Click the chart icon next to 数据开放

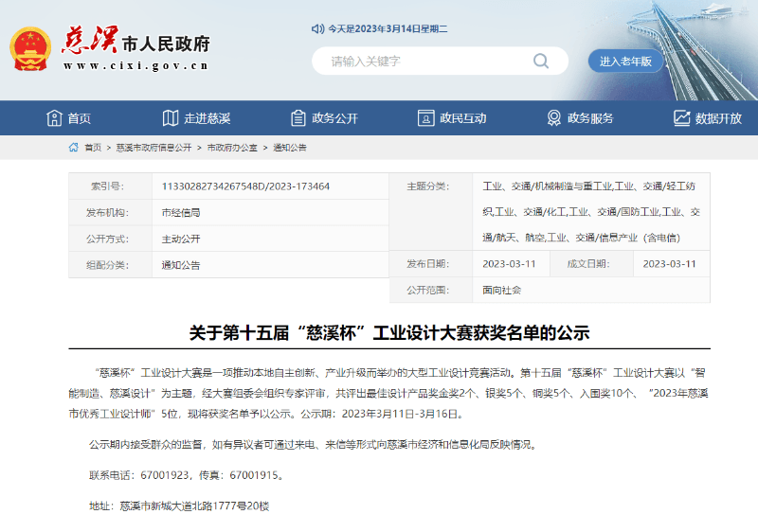(x=681, y=117)
